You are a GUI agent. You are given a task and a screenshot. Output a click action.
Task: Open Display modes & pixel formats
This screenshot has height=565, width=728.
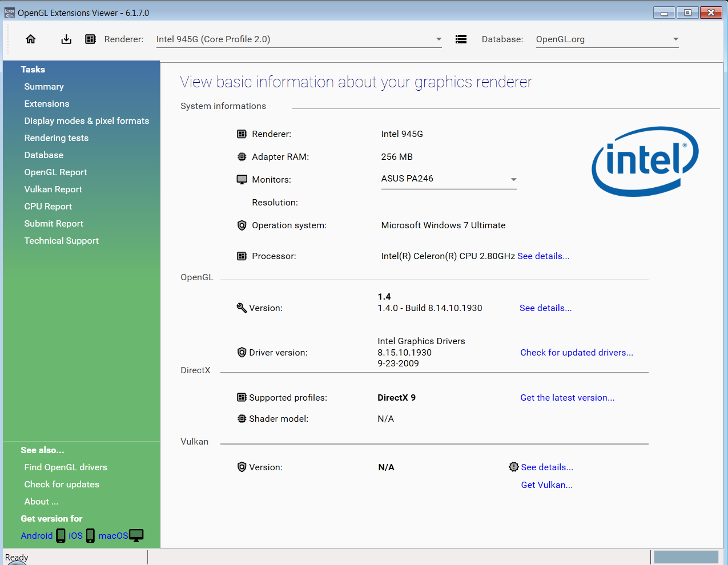87,121
